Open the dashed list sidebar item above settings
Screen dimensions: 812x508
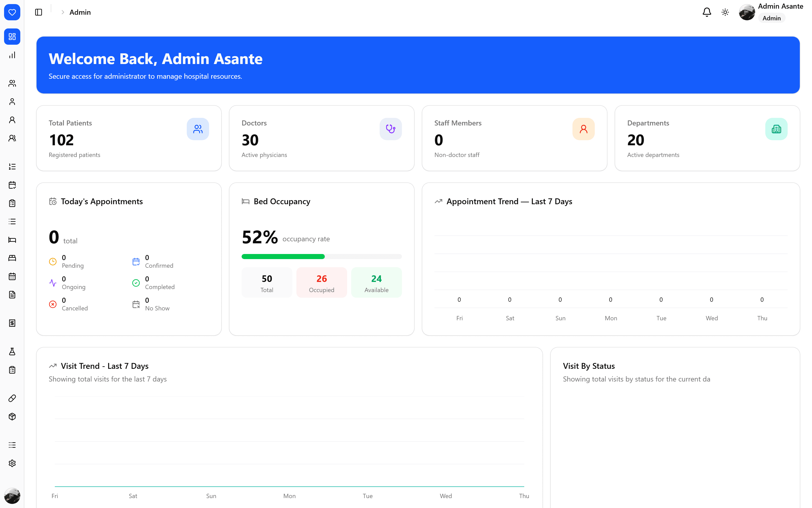click(12, 445)
